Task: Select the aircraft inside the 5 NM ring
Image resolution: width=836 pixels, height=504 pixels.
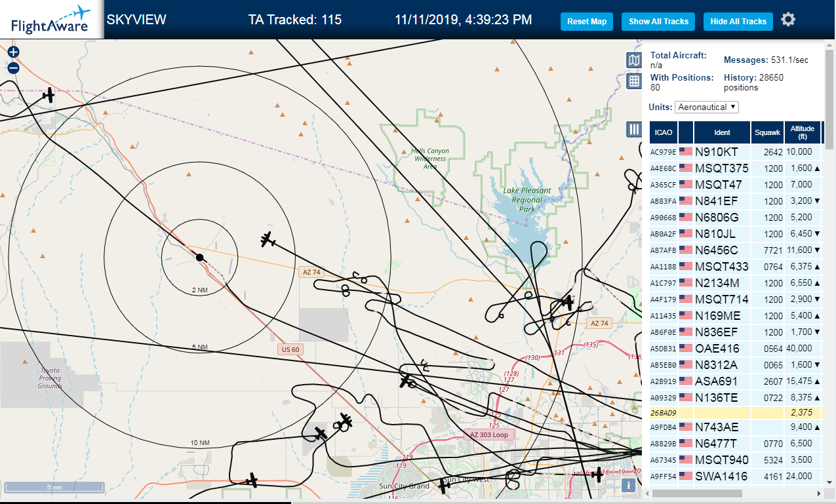Action: coord(268,239)
